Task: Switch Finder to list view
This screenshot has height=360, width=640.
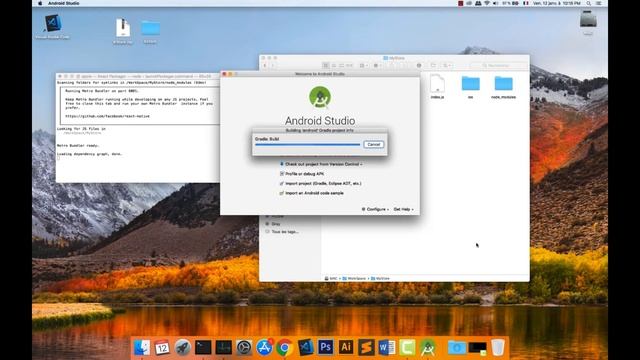Action: point(333,65)
